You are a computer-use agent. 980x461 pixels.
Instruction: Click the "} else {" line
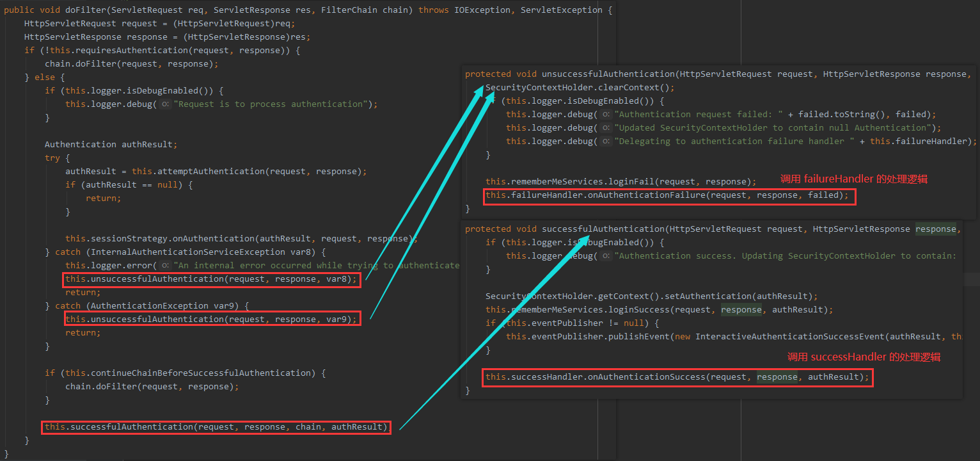45,77
